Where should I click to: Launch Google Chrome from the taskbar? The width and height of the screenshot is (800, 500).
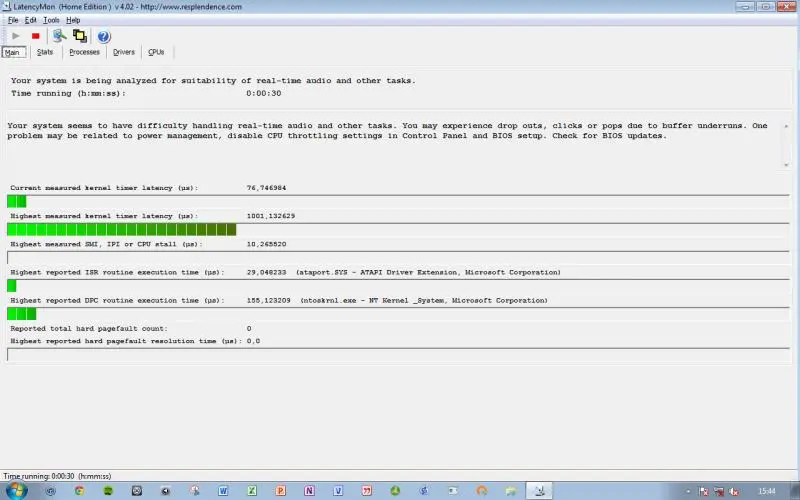79,491
